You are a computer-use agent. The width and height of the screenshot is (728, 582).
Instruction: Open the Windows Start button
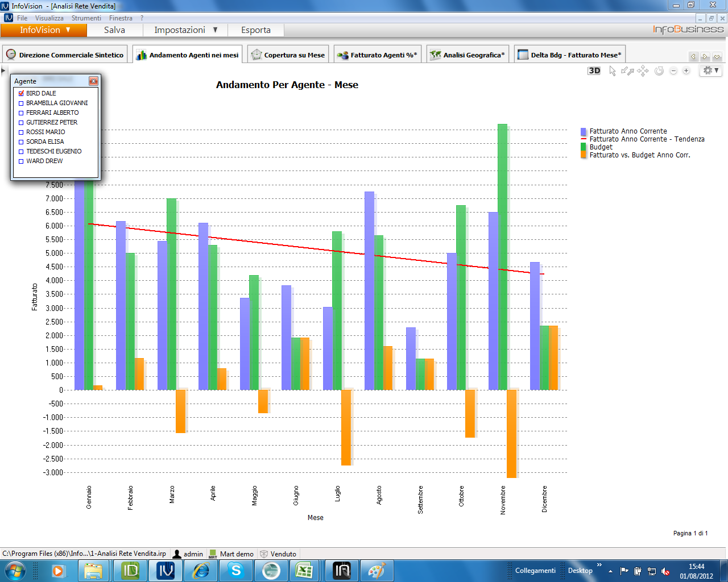15,571
